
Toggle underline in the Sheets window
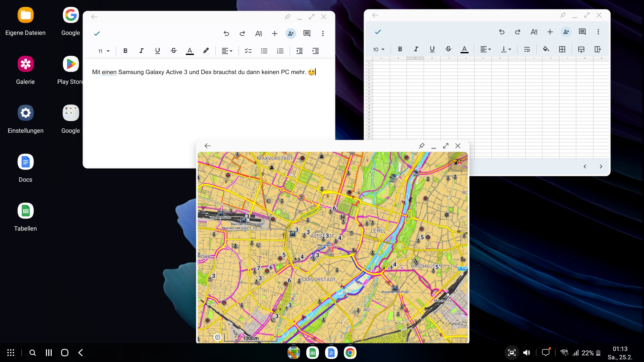pyautogui.click(x=432, y=49)
